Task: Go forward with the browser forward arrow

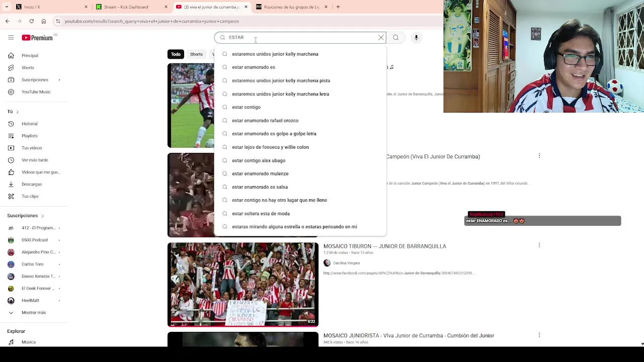Action: 19,21
